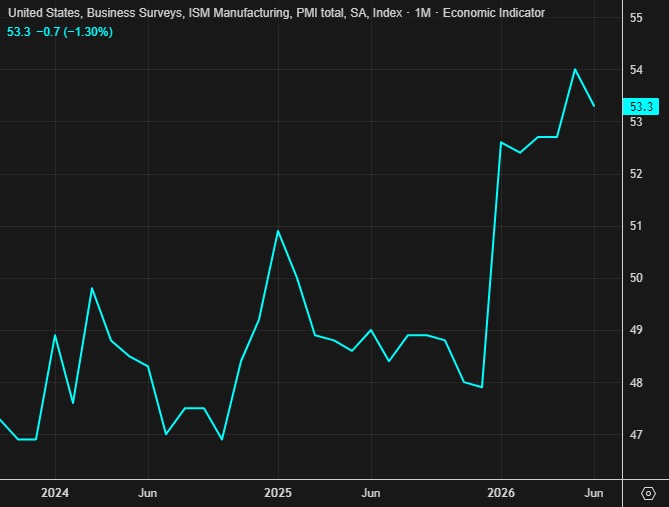Click the 52 level on price scale
The height and width of the screenshot is (507, 669).
click(x=636, y=174)
